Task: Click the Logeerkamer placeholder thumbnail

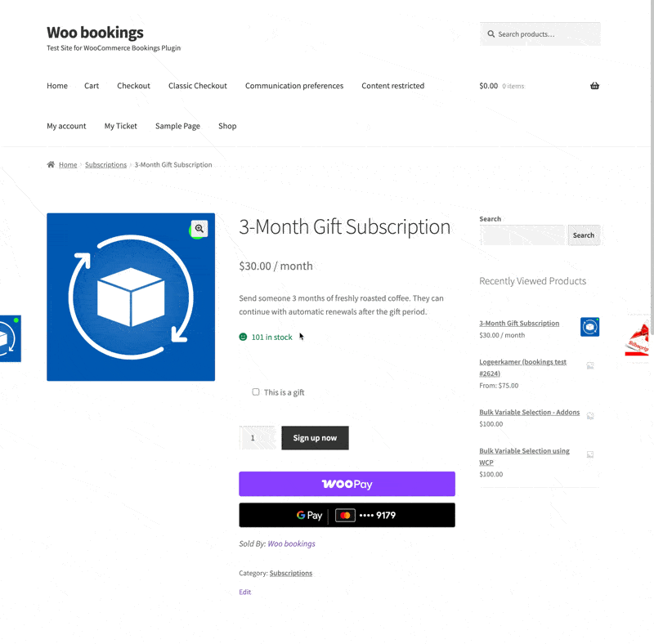Action: pos(590,366)
